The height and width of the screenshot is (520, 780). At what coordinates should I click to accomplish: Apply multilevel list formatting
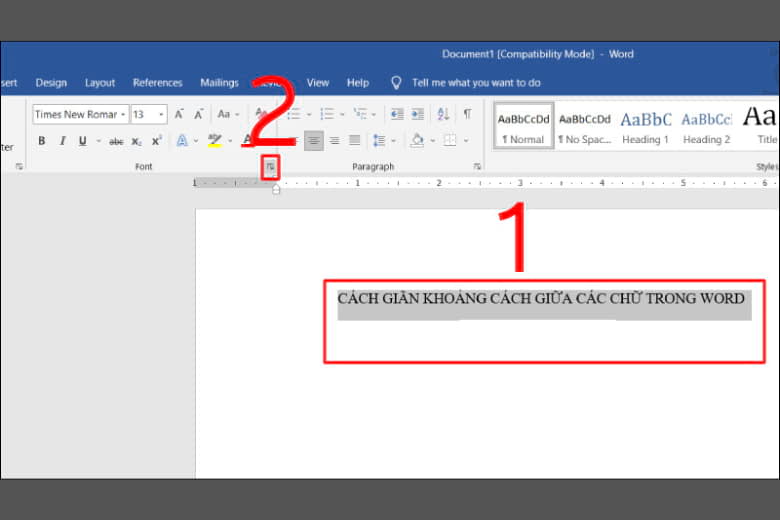point(360,114)
